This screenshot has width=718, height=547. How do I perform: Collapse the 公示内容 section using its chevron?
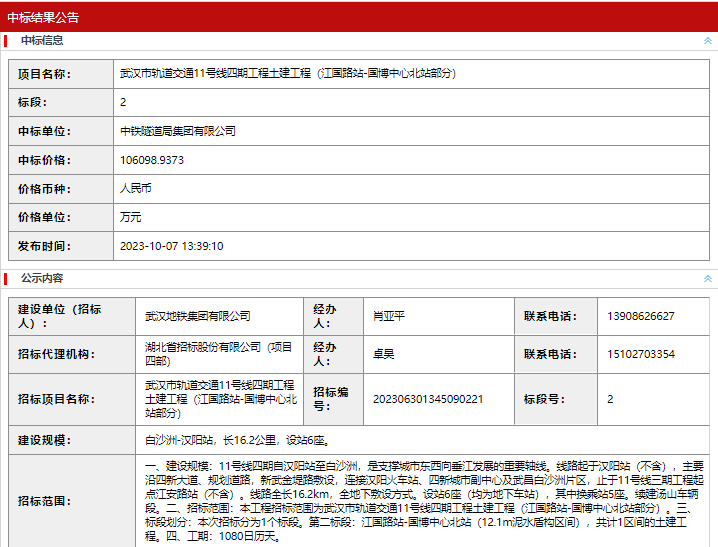click(x=708, y=278)
